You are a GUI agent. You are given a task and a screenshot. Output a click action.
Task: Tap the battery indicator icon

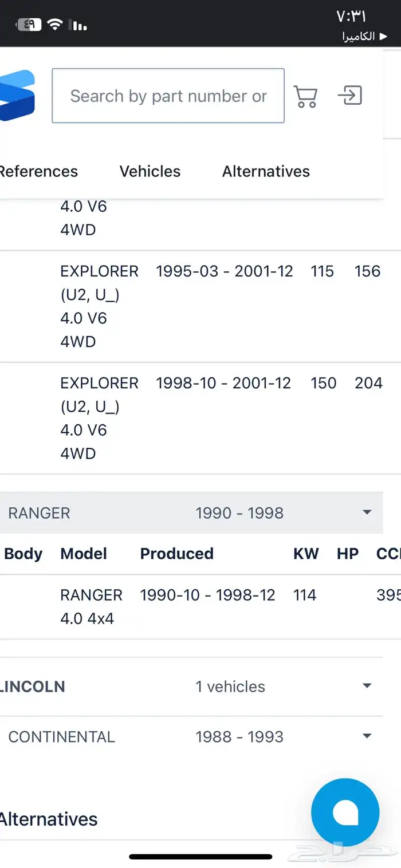pos(29,25)
